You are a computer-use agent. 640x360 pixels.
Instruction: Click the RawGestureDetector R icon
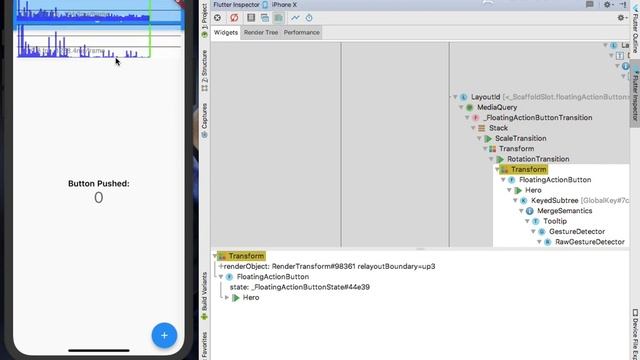click(x=548, y=242)
